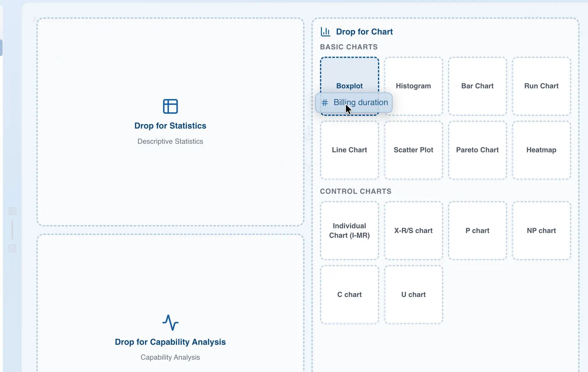Click the vertical divider line in sidebar
The height and width of the screenshot is (372, 588).
click(x=12, y=230)
